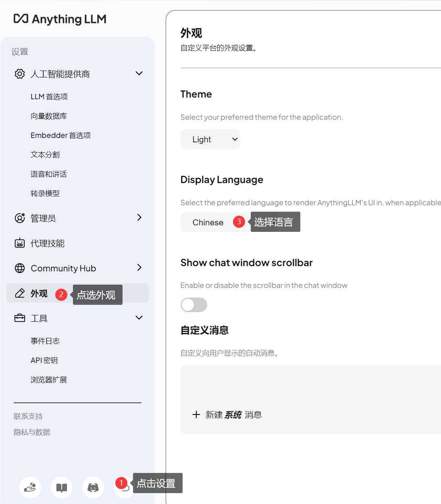The image size is (441, 504).
Task: Toggle Show chat window scrollbar switch
Action: pyautogui.click(x=194, y=305)
